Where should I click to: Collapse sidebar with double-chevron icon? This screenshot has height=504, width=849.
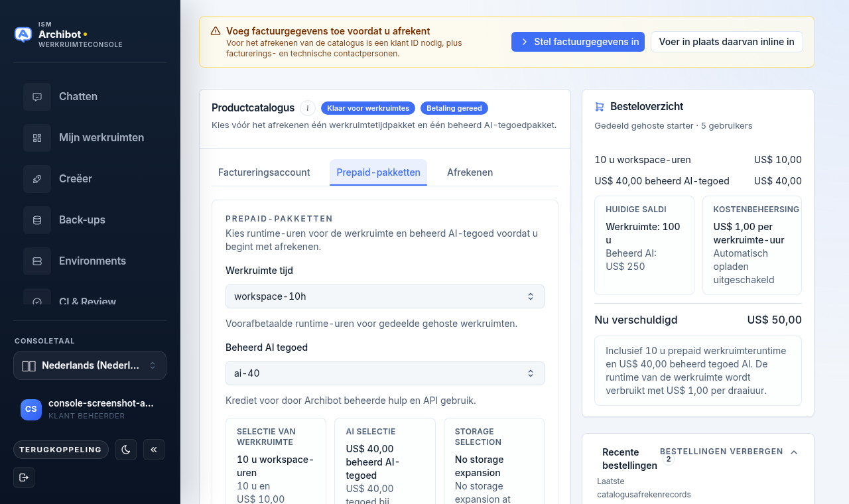tap(154, 450)
